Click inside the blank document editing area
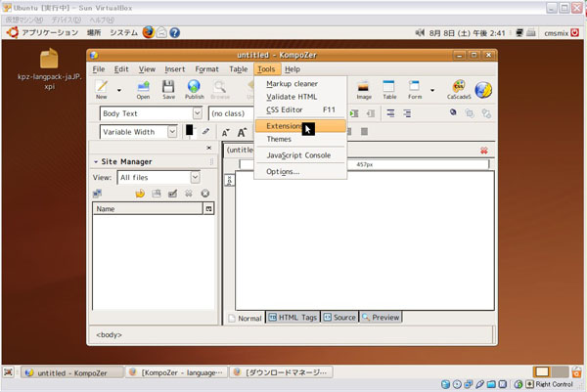Viewport: 587px width, 392px height. click(x=365, y=240)
